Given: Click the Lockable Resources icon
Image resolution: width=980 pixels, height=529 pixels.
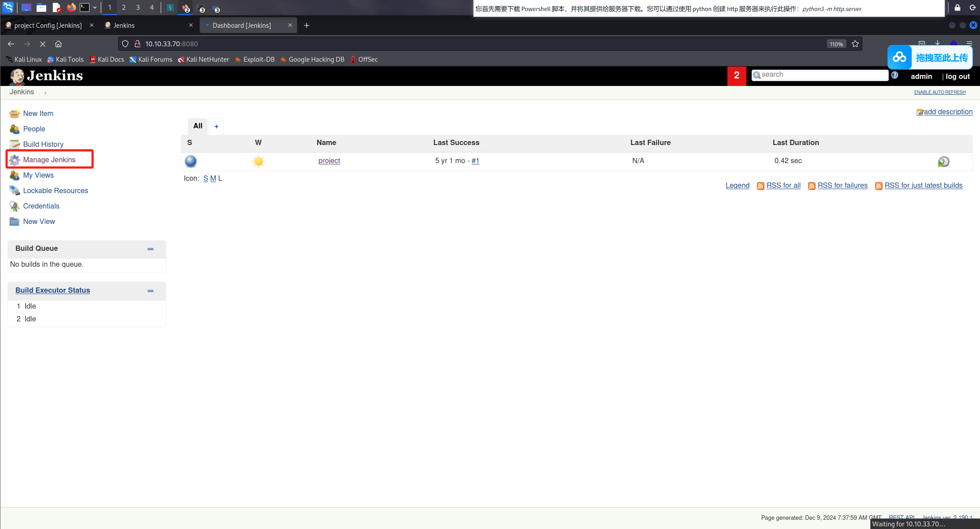Looking at the screenshot, I should pyautogui.click(x=14, y=191).
